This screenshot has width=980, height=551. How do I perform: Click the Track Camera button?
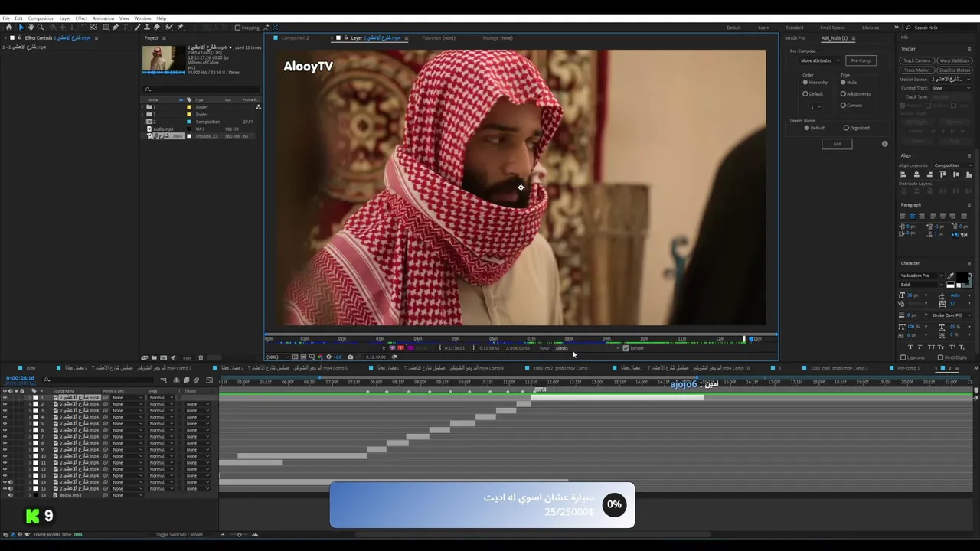pyautogui.click(x=916, y=60)
